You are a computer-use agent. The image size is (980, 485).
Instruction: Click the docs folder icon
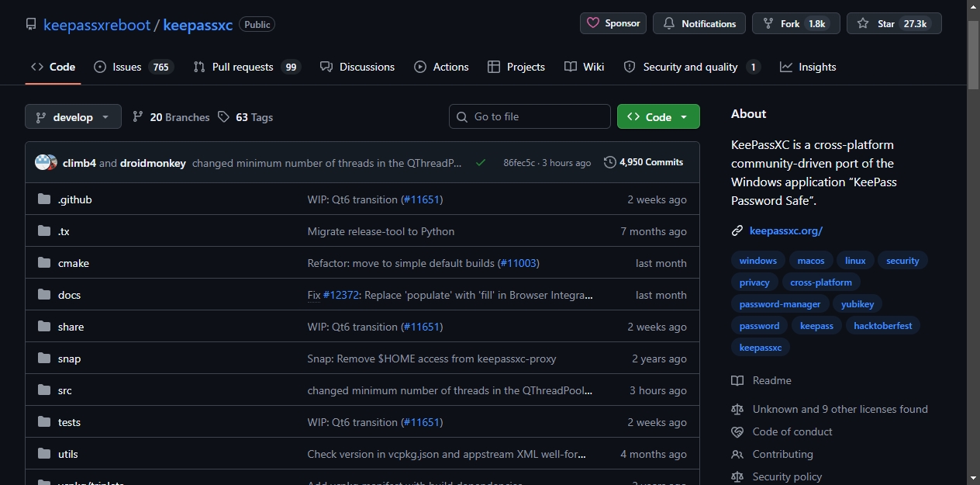(x=44, y=295)
